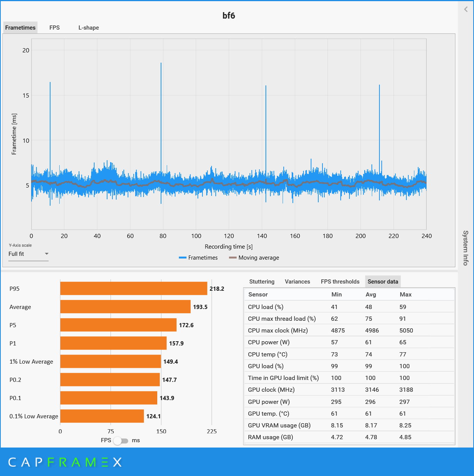Viewport: 474px width, 476px height.
Task: Switch to the Variances tab
Action: (x=297, y=282)
